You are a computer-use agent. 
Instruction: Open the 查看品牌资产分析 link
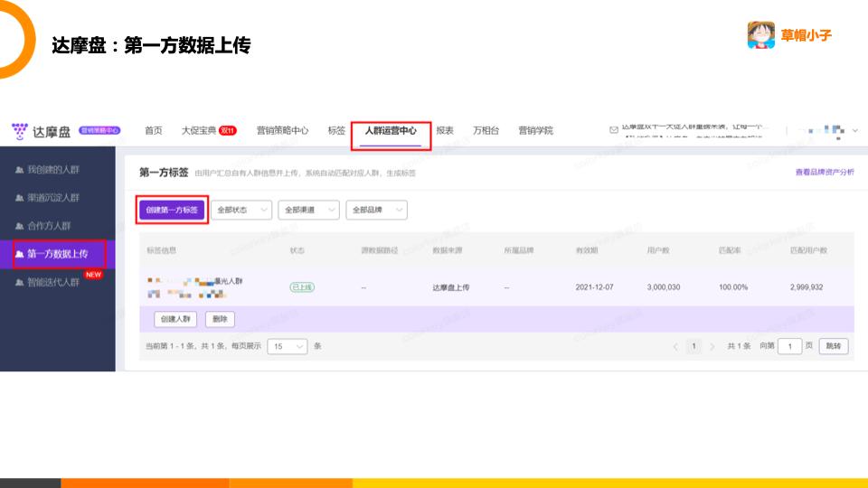825,172
